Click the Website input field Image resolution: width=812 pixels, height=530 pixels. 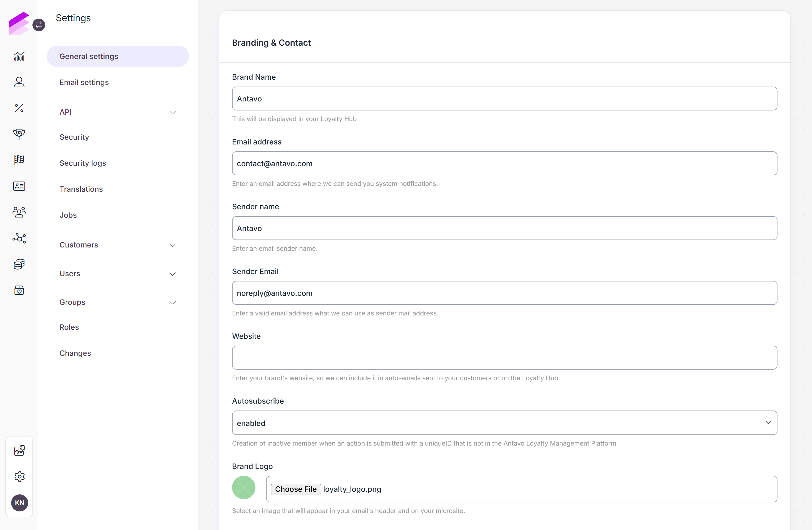pyautogui.click(x=504, y=358)
